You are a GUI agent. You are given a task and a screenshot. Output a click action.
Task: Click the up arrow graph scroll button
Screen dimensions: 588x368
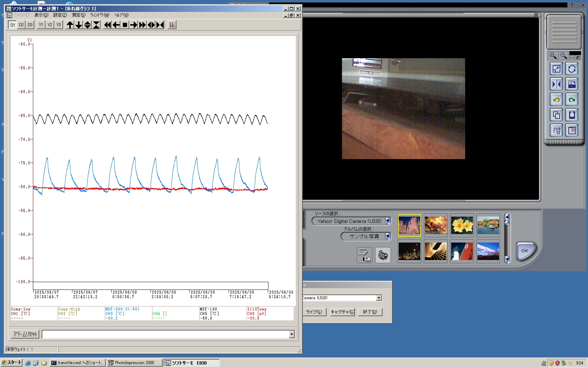(x=70, y=25)
